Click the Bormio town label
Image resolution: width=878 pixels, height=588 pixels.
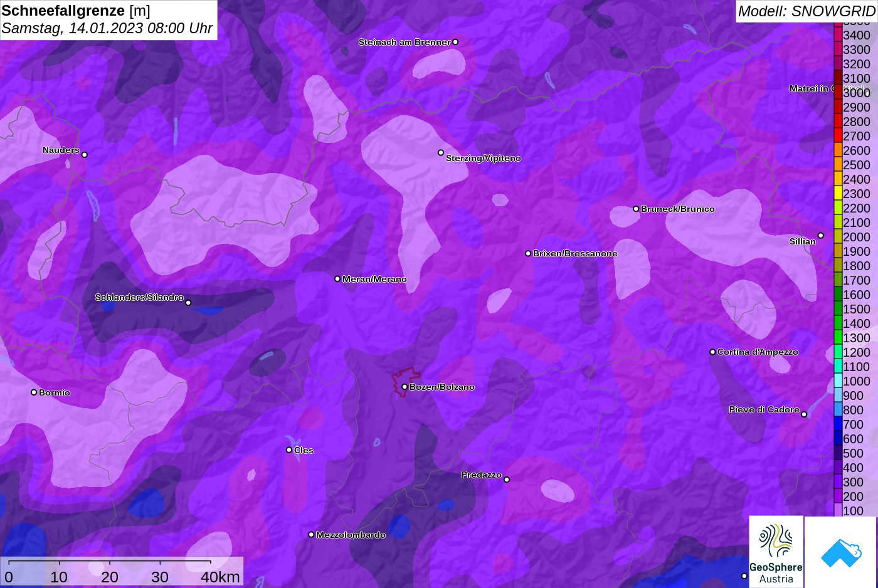tap(55, 392)
